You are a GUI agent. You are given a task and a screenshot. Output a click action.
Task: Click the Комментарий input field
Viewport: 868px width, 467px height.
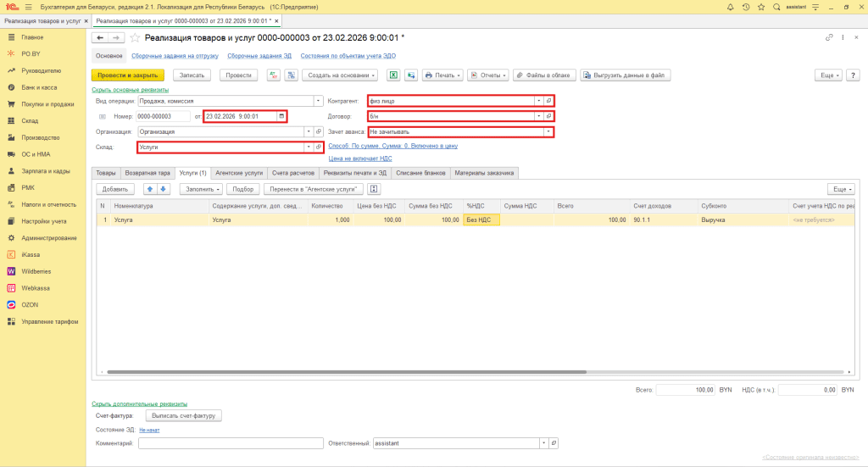point(231,443)
